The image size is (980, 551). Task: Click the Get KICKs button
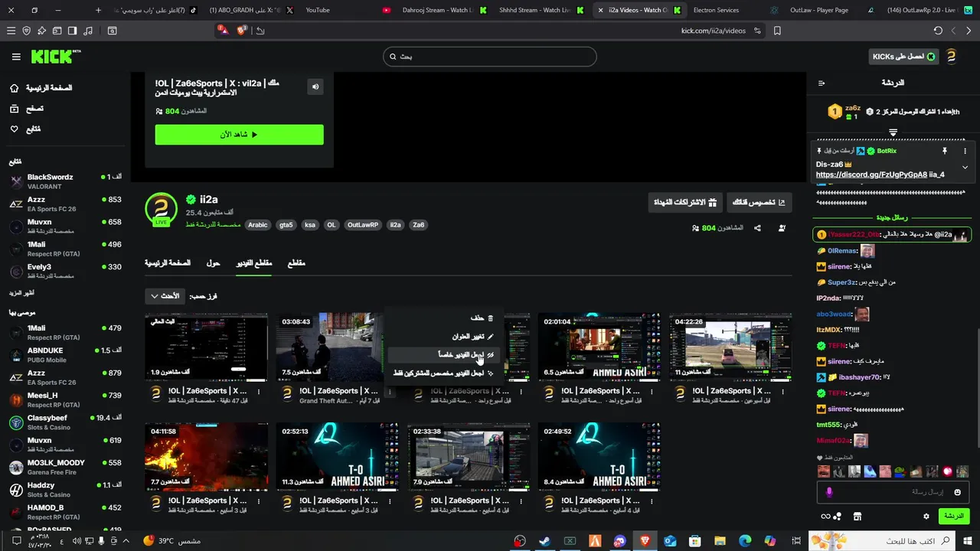(x=904, y=57)
